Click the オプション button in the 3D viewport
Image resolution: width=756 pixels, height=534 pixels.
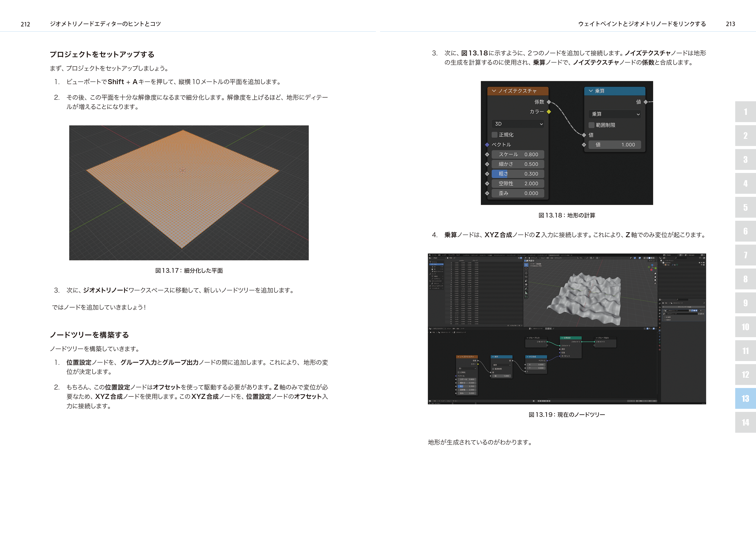[653, 261]
